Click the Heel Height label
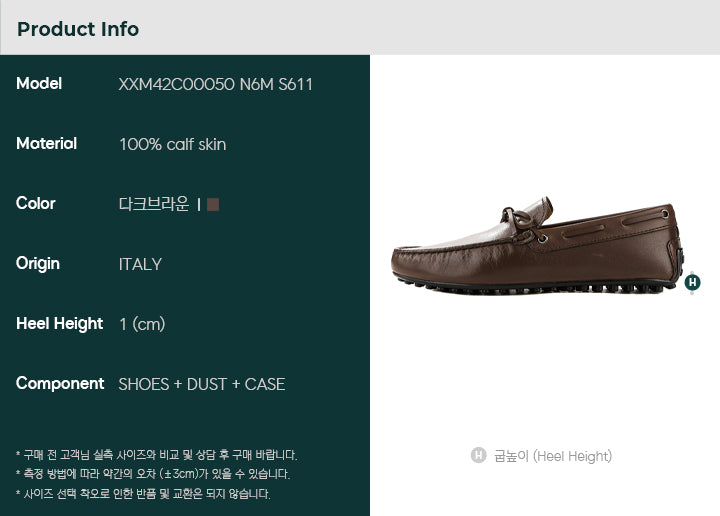720x516 pixels. tap(60, 324)
